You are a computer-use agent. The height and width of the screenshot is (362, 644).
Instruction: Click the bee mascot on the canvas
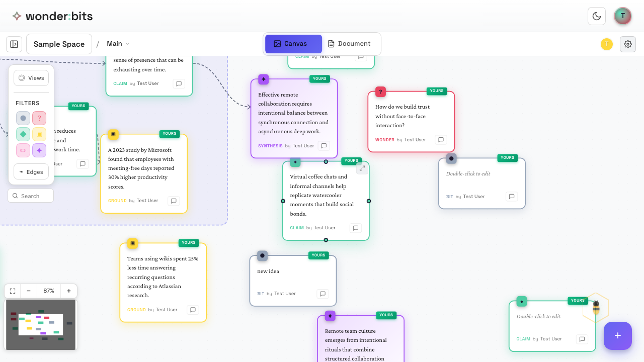[596, 307]
